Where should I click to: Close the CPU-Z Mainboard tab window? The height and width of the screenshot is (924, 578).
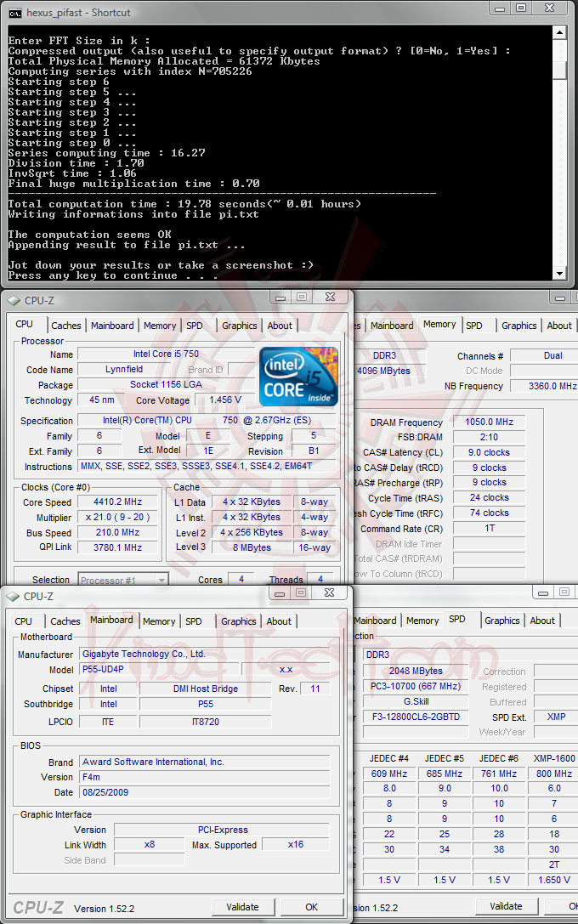(329, 592)
